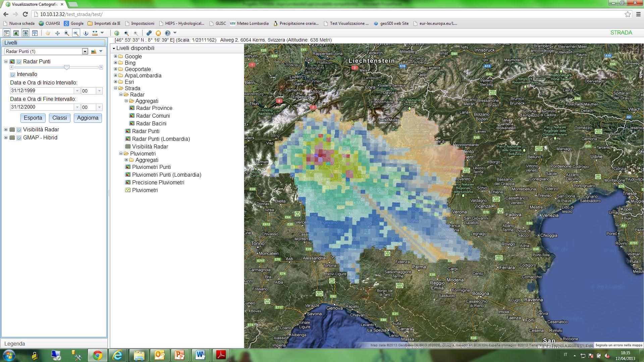Select the zoom in magnifier tool
644x362 pixels.
pos(67,33)
